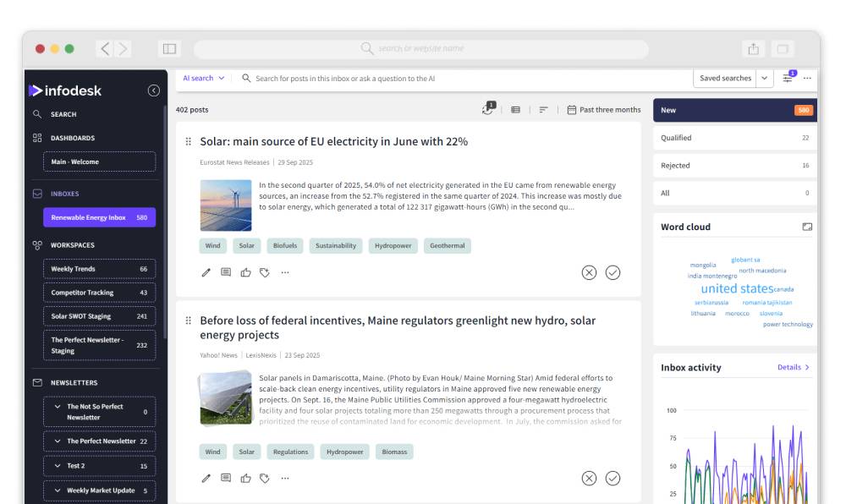Edit the Solar EU electricity post
The width and height of the screenshot is (846, 504).
(204, 271)
